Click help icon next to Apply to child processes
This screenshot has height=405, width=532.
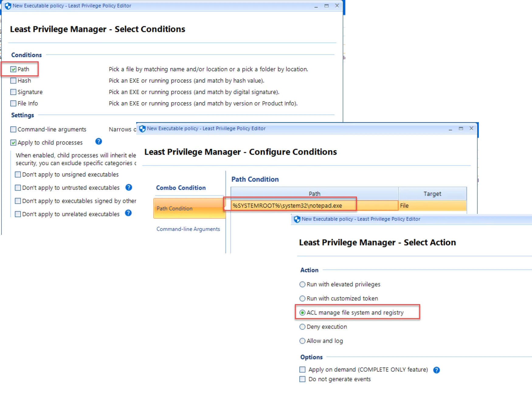point(98,142)
